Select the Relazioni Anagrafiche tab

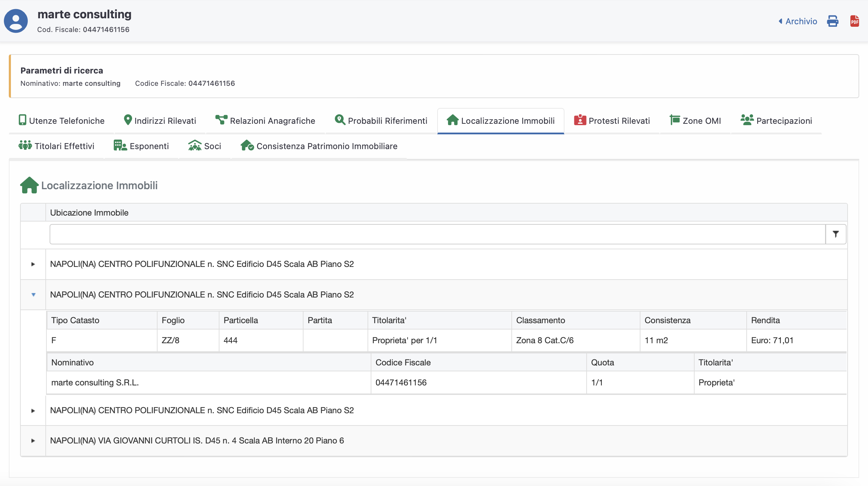(x=266, y=121)
